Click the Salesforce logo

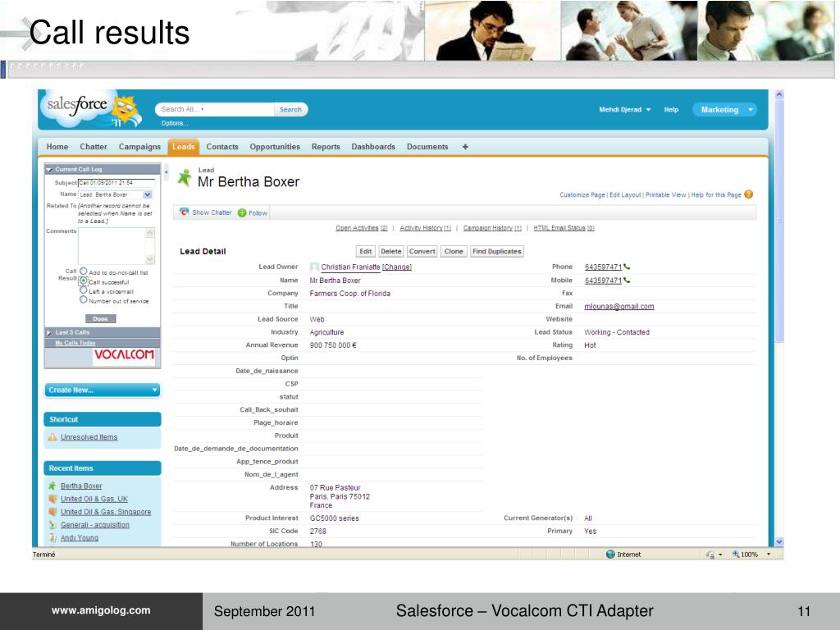point(91,109)
